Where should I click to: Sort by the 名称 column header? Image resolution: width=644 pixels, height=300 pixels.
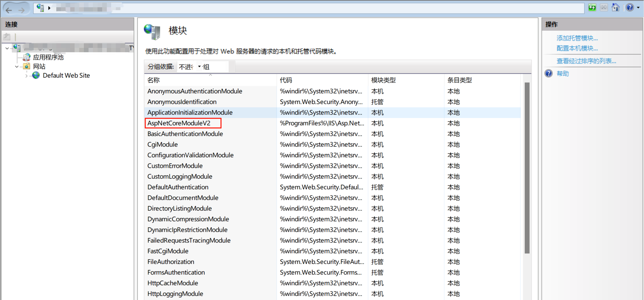pyautogui.click(x=154, y=80)
